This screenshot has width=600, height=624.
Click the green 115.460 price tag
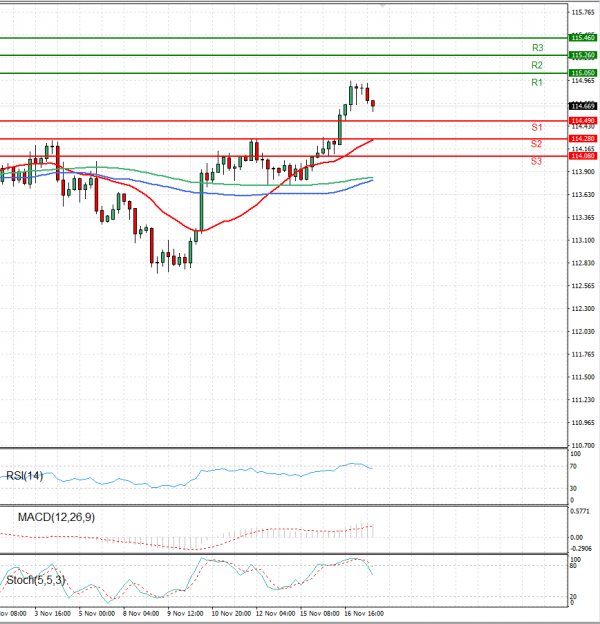tap(583, 38)
